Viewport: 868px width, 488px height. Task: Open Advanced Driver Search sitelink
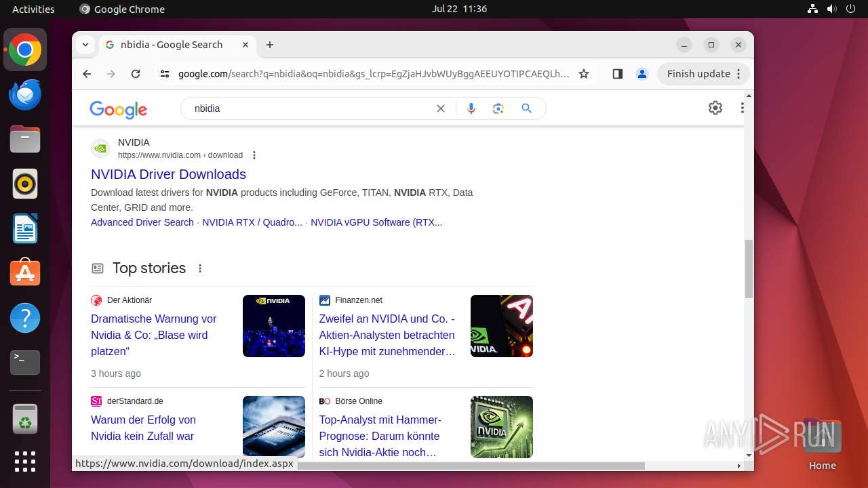pyautogui.click(x=142, y=222)
